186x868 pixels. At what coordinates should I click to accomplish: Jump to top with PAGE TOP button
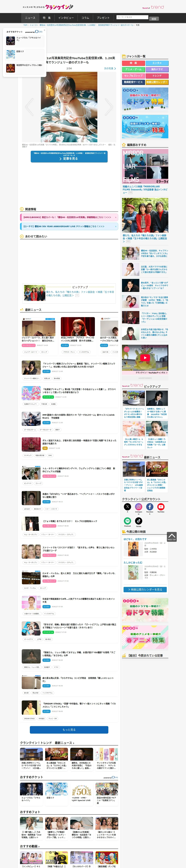tap(172, 537)
